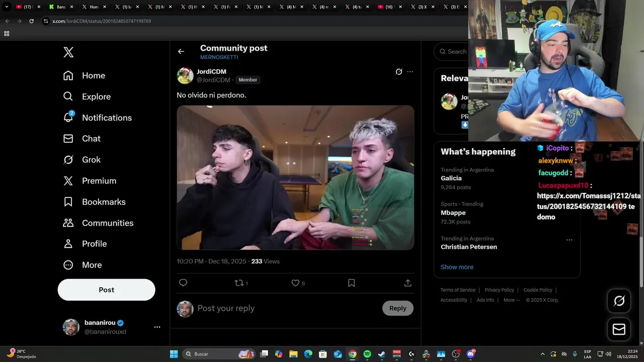This screenshot has width=644, height=362.
Task: Share the post via share icon
Action: click(x=408, y=283)
